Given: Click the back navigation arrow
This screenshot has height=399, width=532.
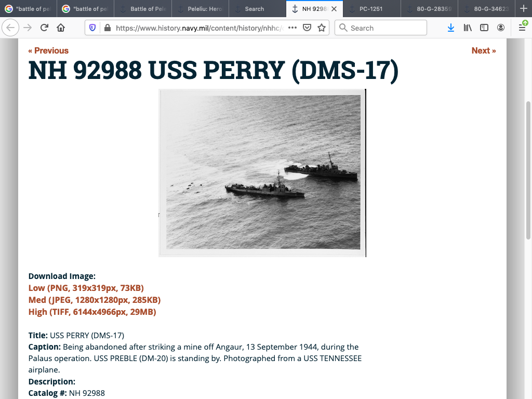Looking at the screenshot, I should click(11, 28).
